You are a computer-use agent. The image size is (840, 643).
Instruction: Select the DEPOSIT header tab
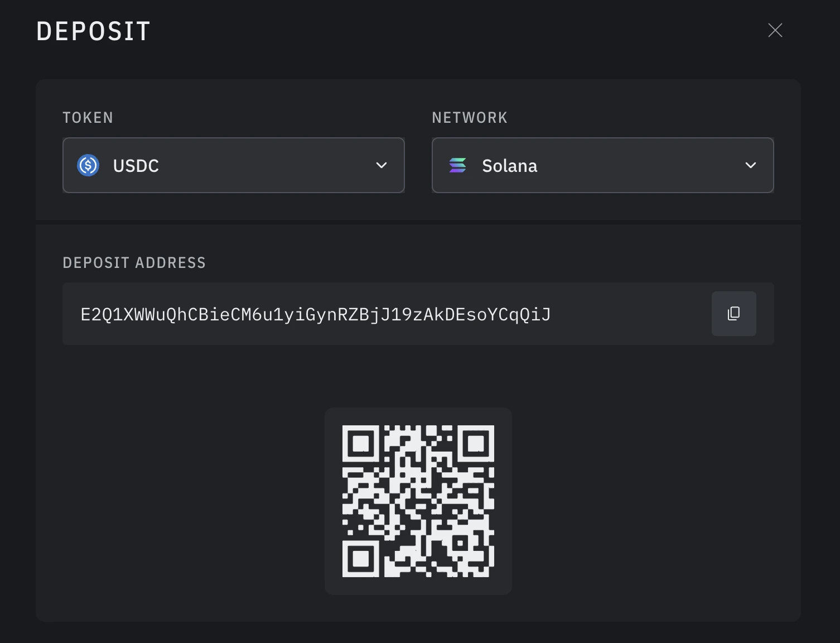(x=93, y=31)
